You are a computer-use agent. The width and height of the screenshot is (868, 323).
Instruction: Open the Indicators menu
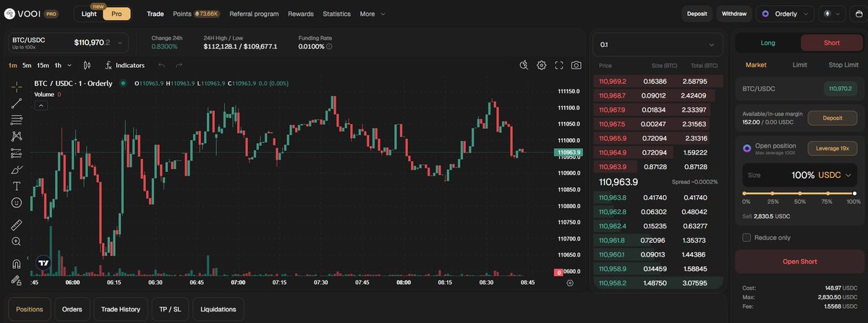(124, 65)
